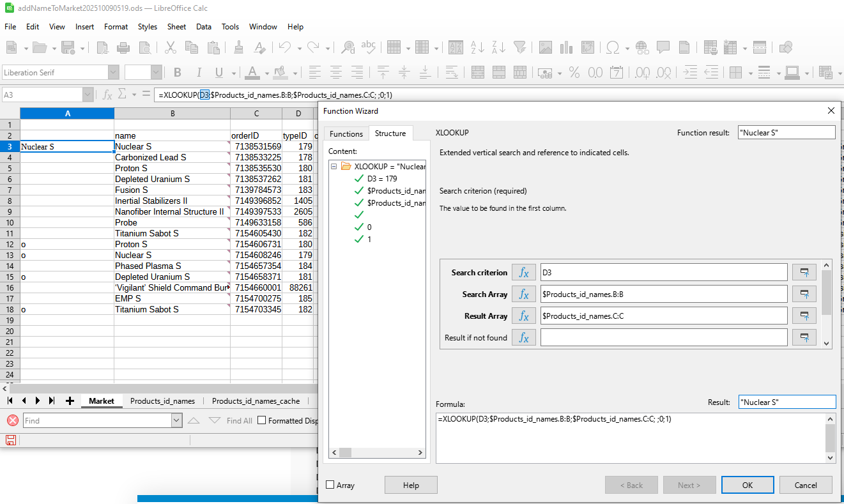Open Function Wizard icon in formula bar
844x504 pixels.
(x=107, y=95)
